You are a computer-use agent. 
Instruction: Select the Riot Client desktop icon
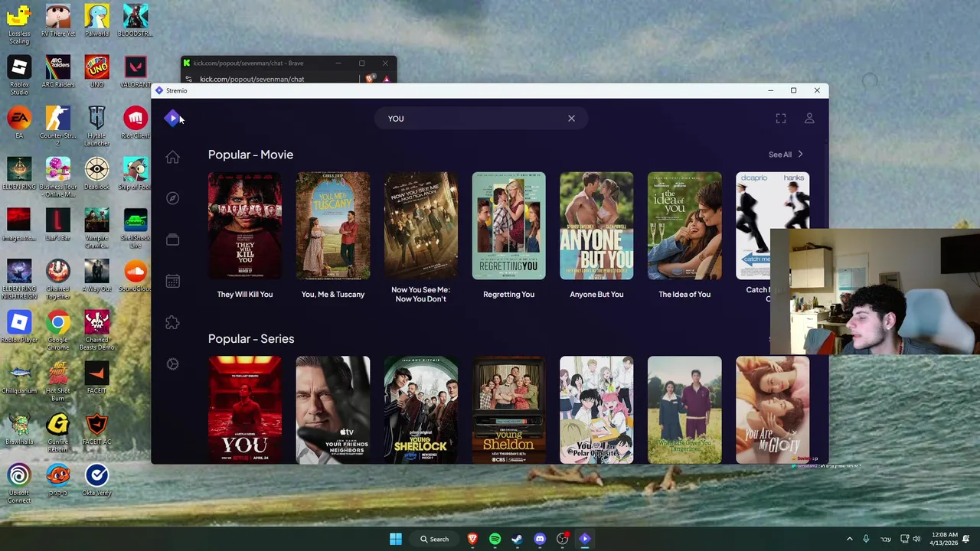[136, 122]
